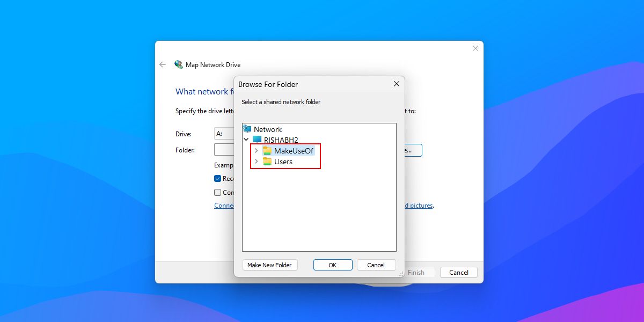Click the back arrow in the wizard
The height and width of the screenshot is (322, 644).
(x=162, y=64)
